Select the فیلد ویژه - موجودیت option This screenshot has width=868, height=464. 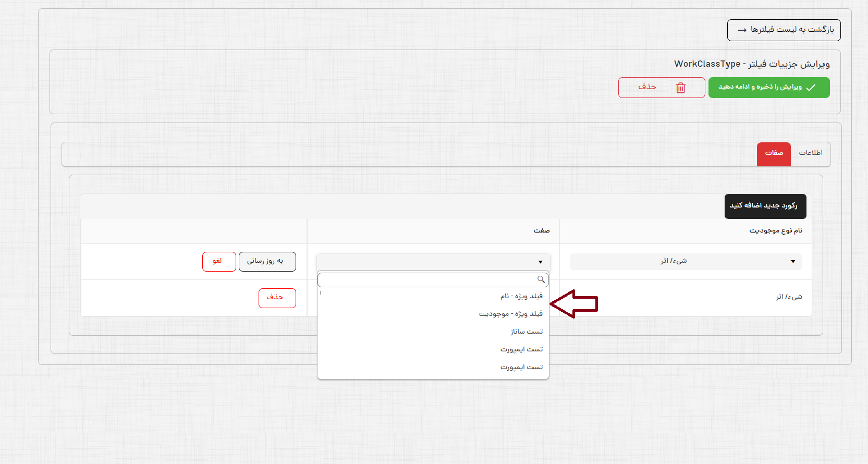[510, 314]
